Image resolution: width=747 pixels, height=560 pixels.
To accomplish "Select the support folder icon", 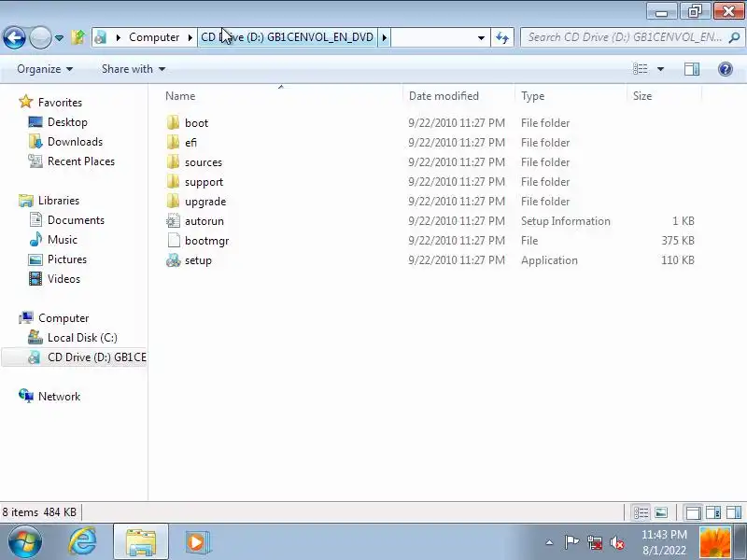I will coord(174,181).
